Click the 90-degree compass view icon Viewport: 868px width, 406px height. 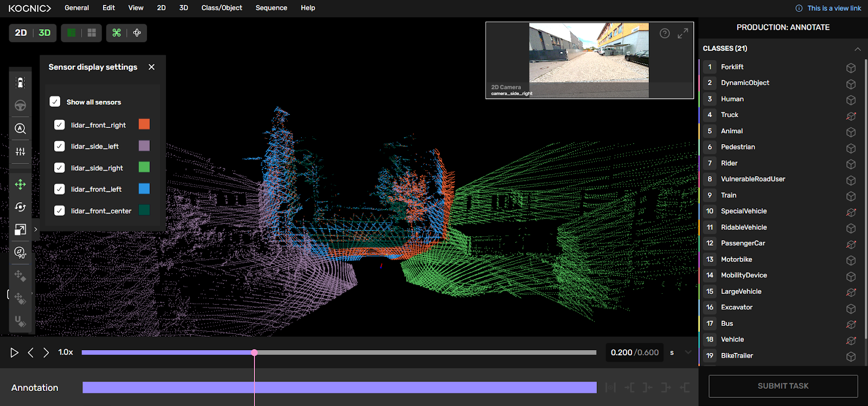(20, 253)
